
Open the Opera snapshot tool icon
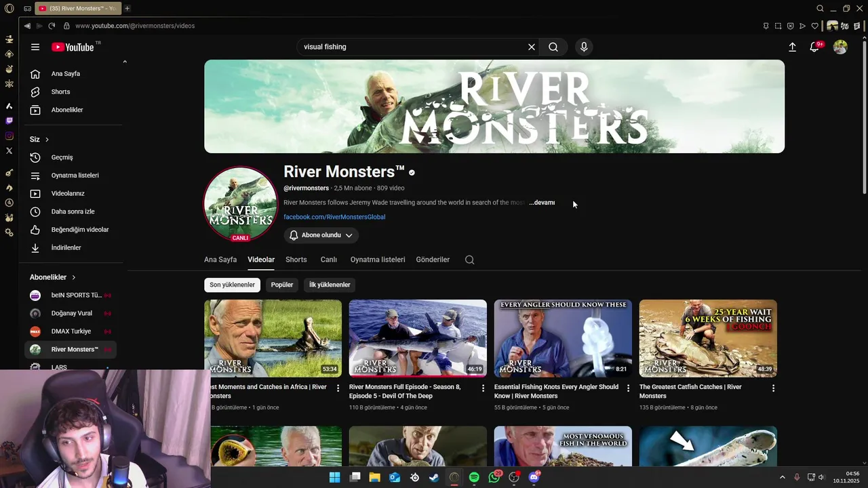778,26
